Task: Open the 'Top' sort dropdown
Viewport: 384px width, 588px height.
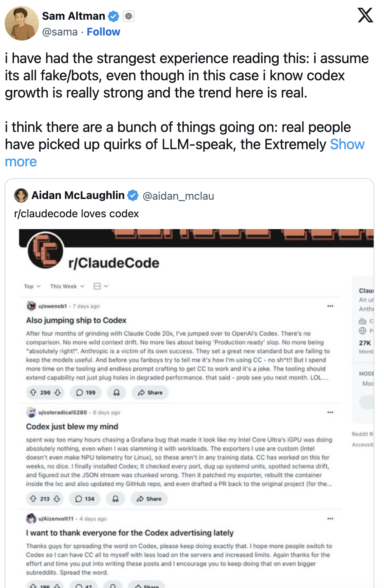Action: 32,286
